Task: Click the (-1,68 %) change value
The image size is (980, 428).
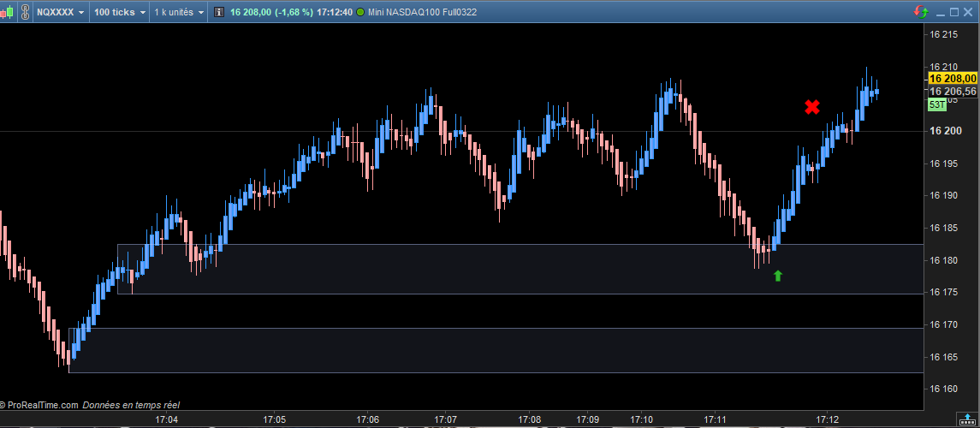Action: click(294, 12)
